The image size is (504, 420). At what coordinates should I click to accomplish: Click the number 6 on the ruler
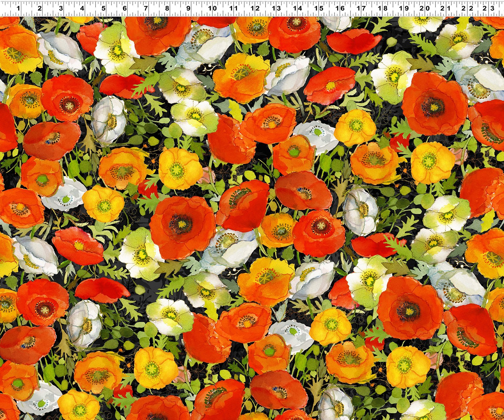coord(125,9)
